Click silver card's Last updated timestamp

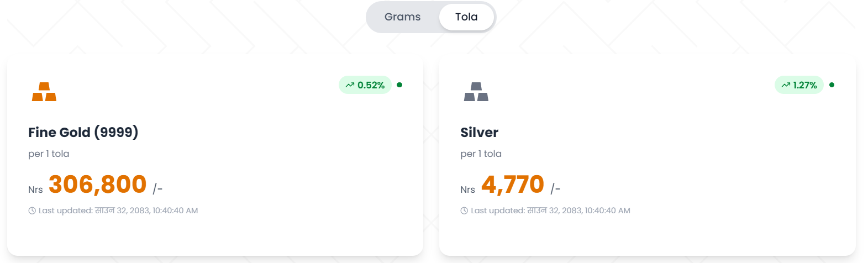click(550, 211)
